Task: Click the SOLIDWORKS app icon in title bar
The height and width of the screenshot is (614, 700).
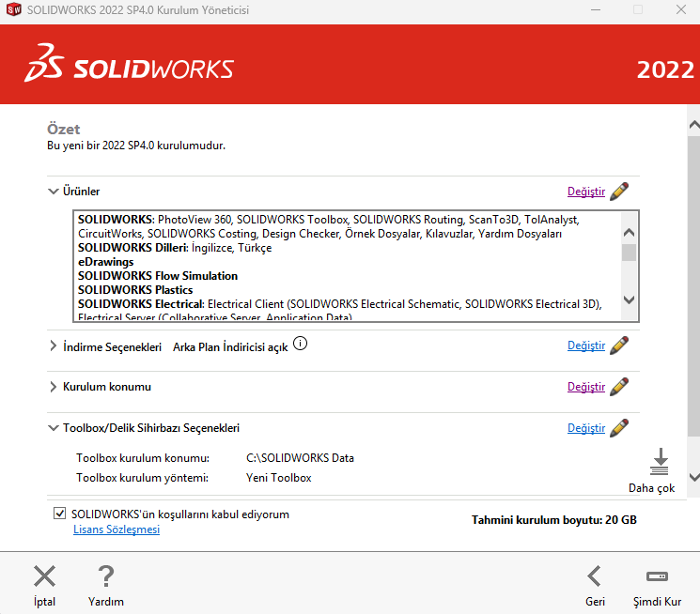Action: coord(14,9)
